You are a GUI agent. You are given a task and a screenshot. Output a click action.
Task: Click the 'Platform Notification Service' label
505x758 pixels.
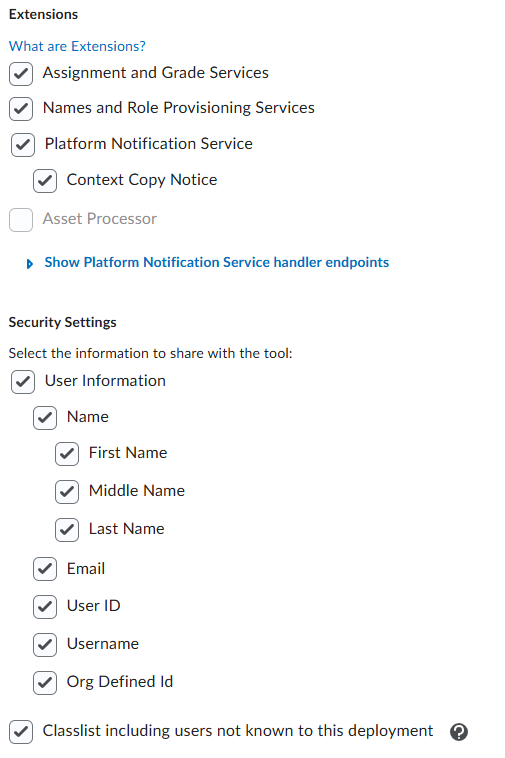149,144
